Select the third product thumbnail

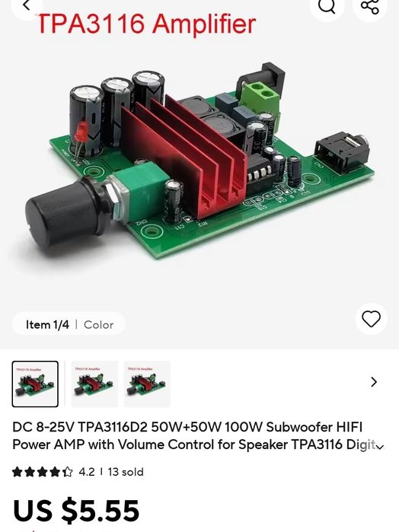coord(147,384)
